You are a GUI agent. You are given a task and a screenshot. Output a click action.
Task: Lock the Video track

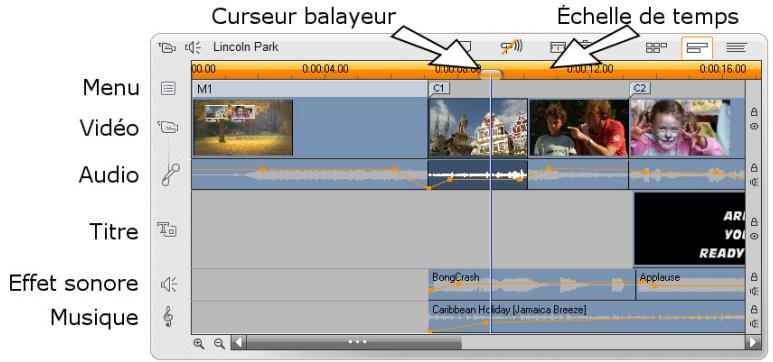click(754, 112)
